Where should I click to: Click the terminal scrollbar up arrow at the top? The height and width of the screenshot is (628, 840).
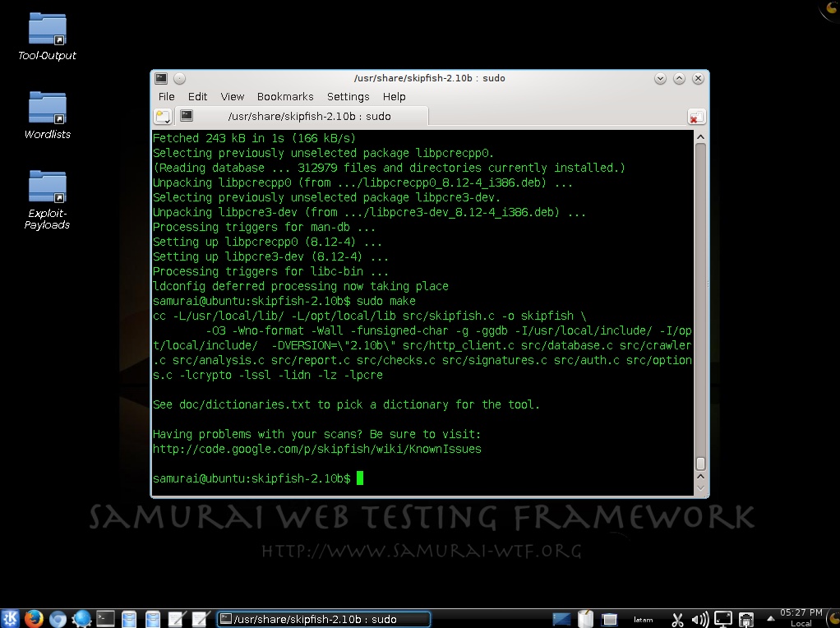pyautogui.click(x=700, y=137)
